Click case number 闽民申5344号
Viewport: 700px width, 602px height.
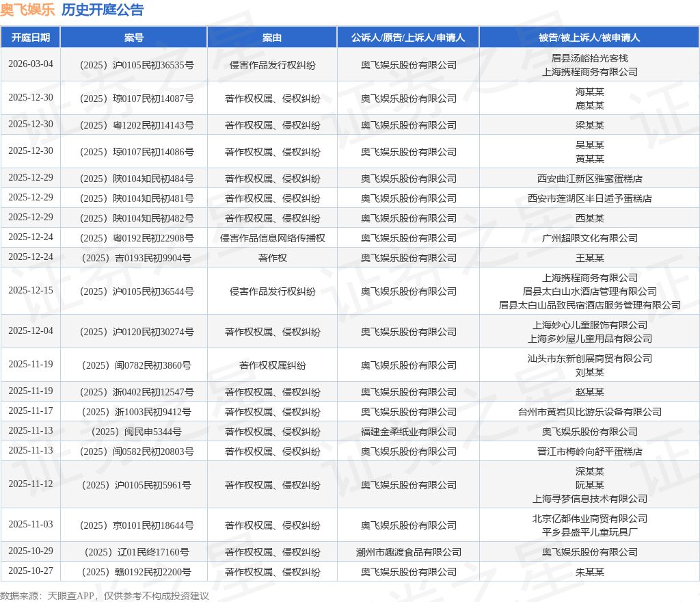pyautogui.click(x=137, y=432)
